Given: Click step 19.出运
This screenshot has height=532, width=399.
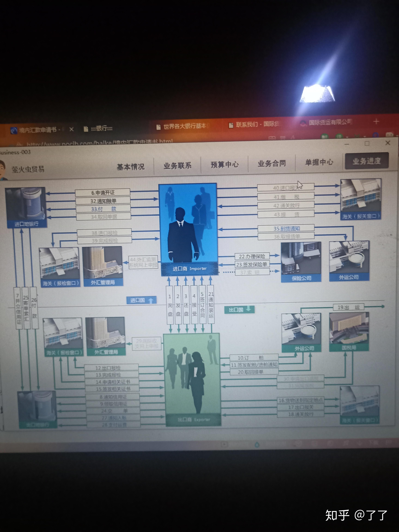Looking at the screenshot, I should [349, 307].
